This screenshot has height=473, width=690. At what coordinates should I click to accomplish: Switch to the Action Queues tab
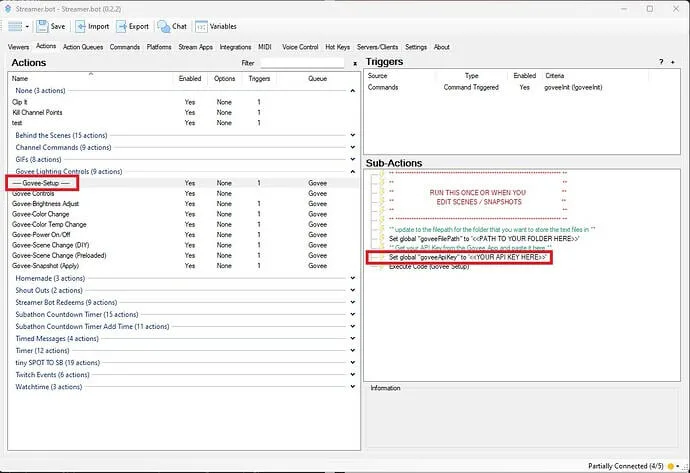point(83,47)
